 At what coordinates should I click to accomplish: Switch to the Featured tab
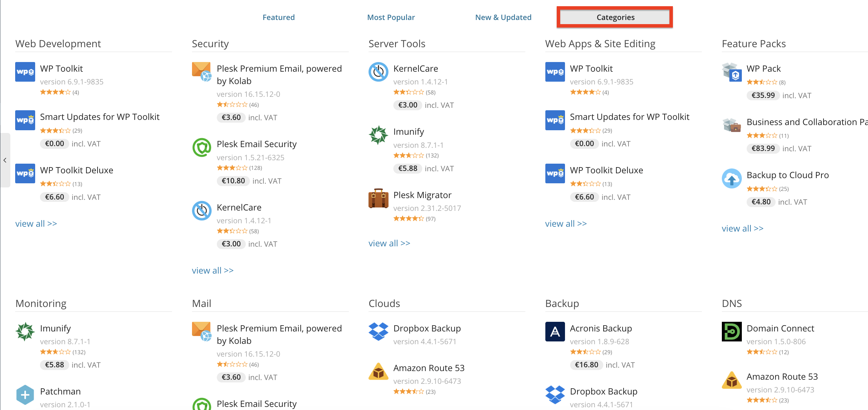279,17
